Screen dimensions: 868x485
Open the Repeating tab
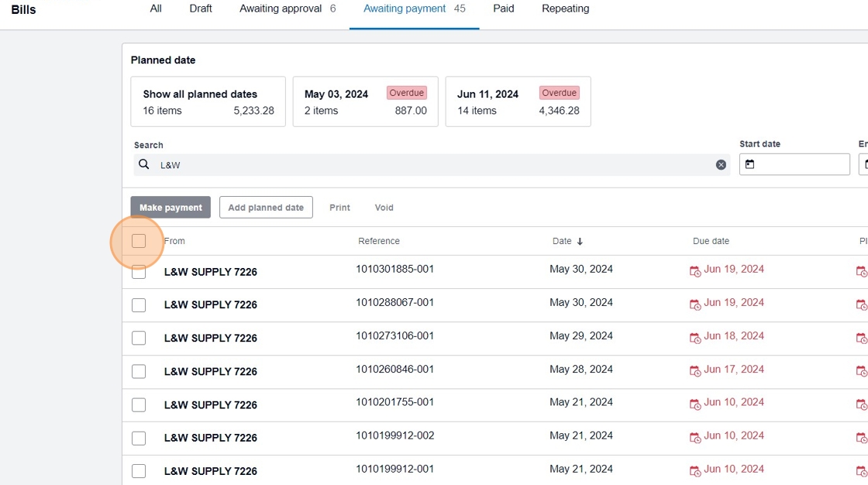coord(565,9)
